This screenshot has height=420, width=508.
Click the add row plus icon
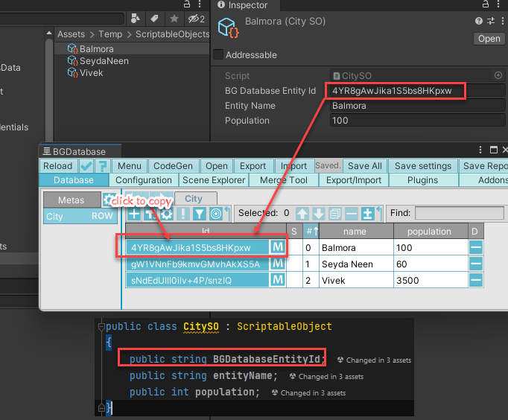134,214
